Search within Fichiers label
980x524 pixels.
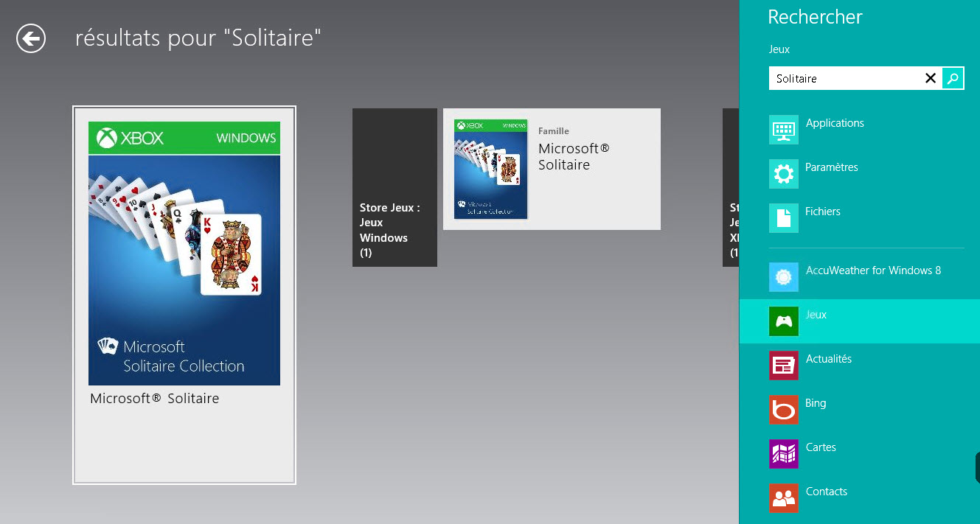tap(823, 212)
